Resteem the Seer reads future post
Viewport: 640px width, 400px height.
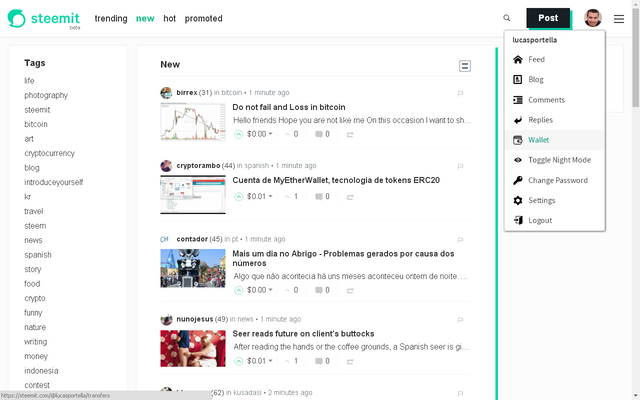(350, 362)
